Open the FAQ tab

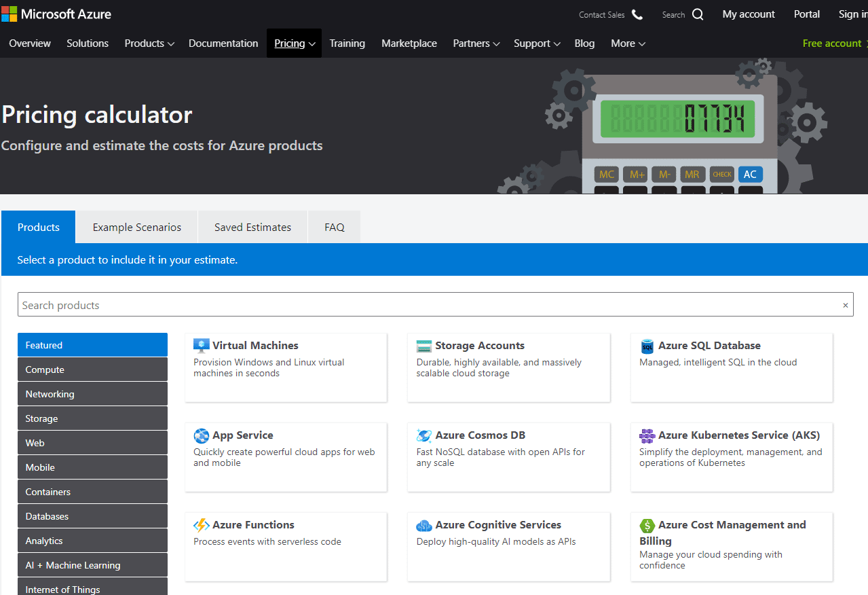click(x=335, y=228)
